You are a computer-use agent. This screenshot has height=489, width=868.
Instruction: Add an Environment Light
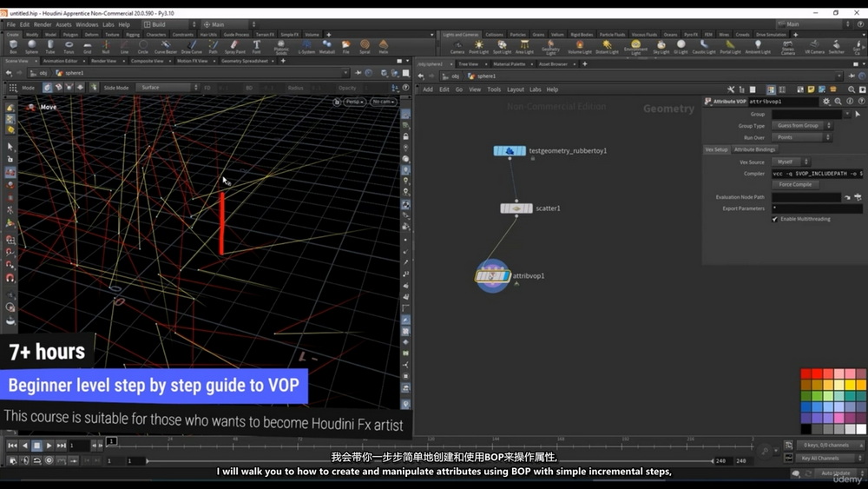pyautogui.click(x=635, y=48)
